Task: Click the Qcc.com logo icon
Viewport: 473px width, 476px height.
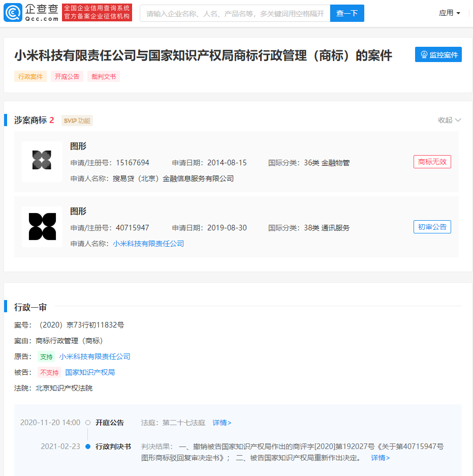Action: pos(13,13)
